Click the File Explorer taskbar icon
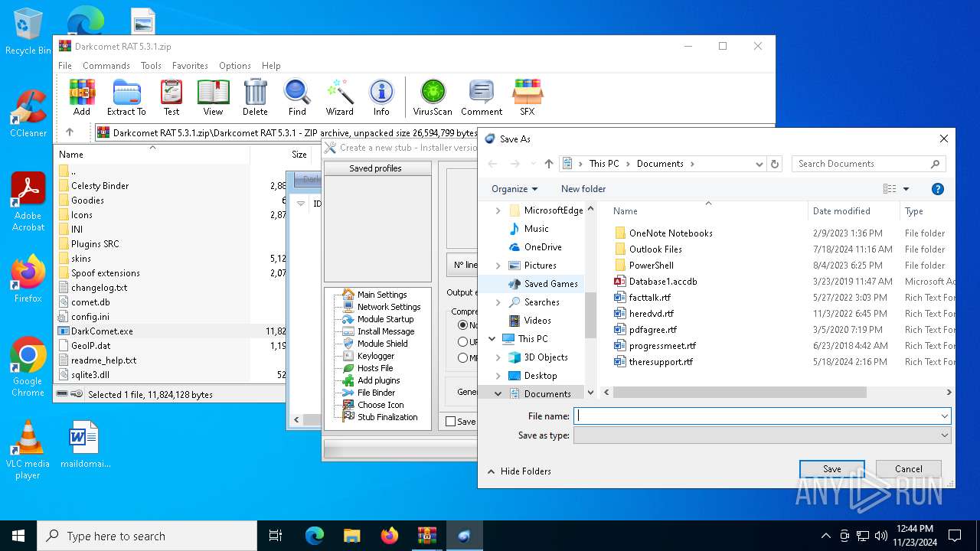Image resolution: width=980 pixels, height=551 pixels. click(351, 536)
